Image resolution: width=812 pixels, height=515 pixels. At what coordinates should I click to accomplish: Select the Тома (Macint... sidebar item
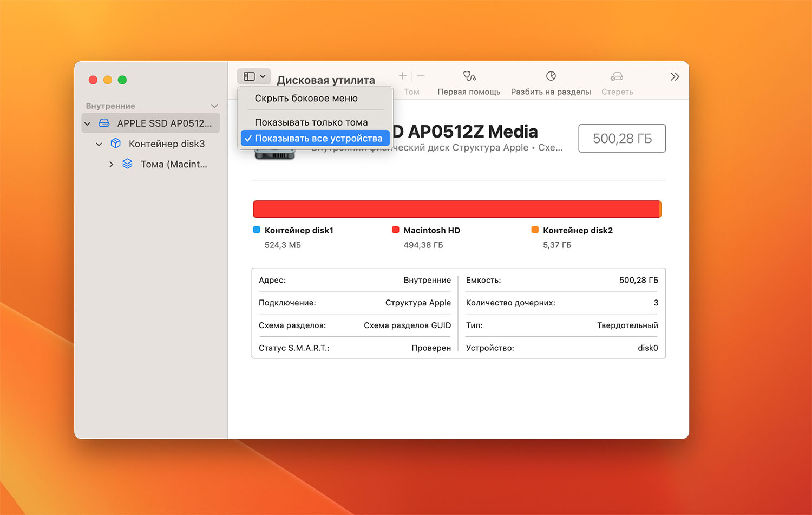173,164
